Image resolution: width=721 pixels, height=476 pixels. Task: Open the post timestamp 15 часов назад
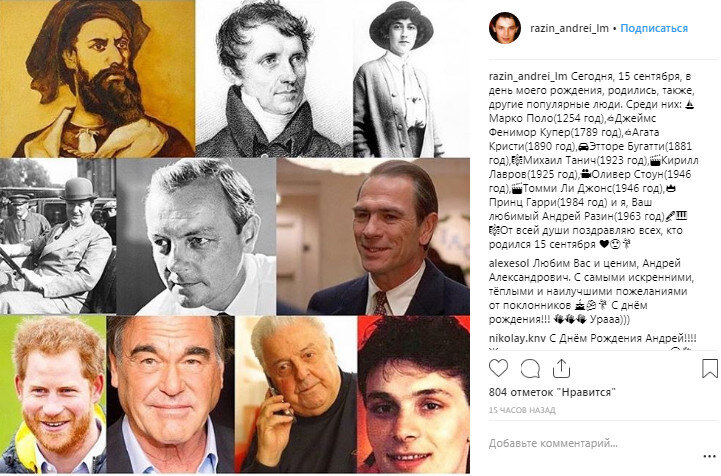[x=522, y=410]
